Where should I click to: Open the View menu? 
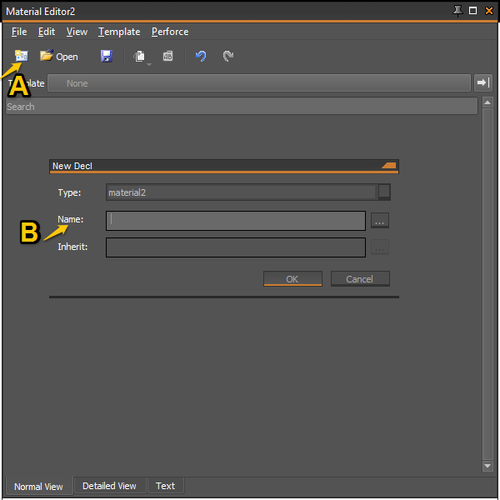tap(77, 32)
